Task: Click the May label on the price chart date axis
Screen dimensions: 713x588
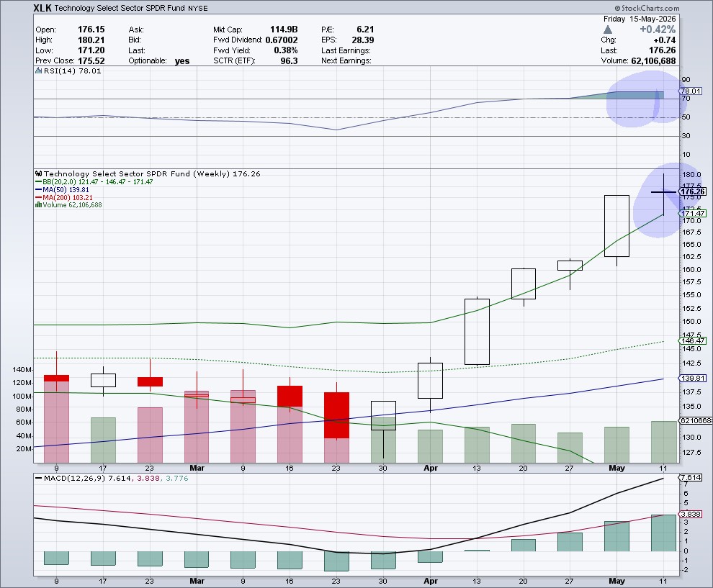Action: [x=616, y=468]
